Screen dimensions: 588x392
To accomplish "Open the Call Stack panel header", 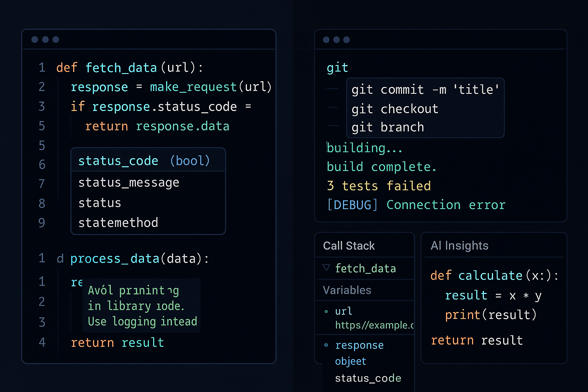I will 349,246.
